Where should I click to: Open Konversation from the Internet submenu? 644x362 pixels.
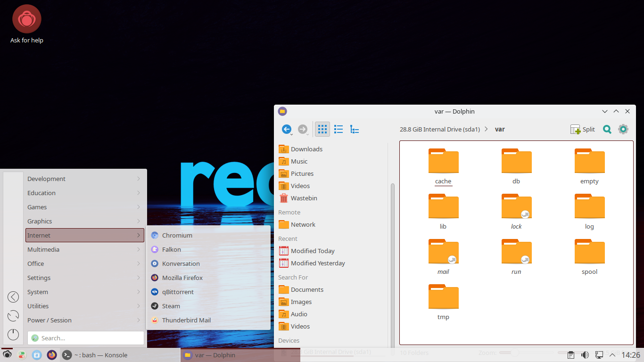pos(209,263)
